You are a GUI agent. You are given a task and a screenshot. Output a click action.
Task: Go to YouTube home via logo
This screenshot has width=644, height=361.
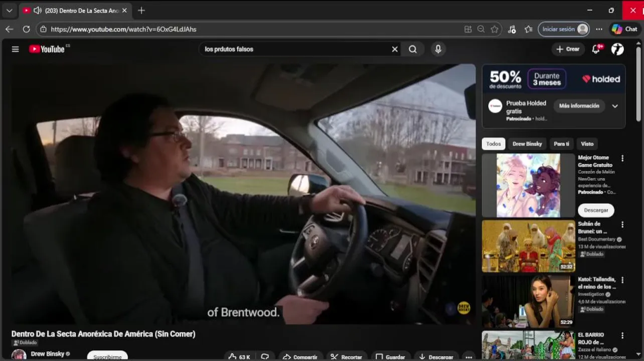tap(47, 49)
